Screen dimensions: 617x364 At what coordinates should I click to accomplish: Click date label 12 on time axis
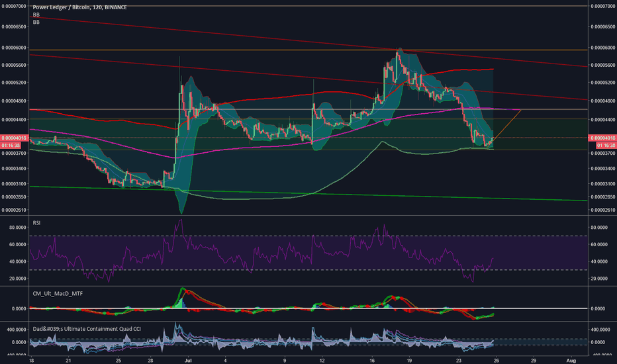(x=322, y=360)
